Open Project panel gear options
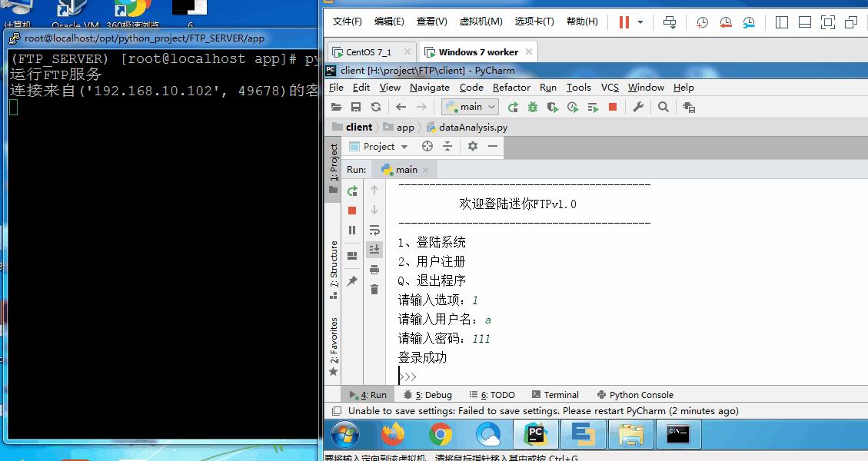Screen dimensions: 868x461 tap(472, 146)
